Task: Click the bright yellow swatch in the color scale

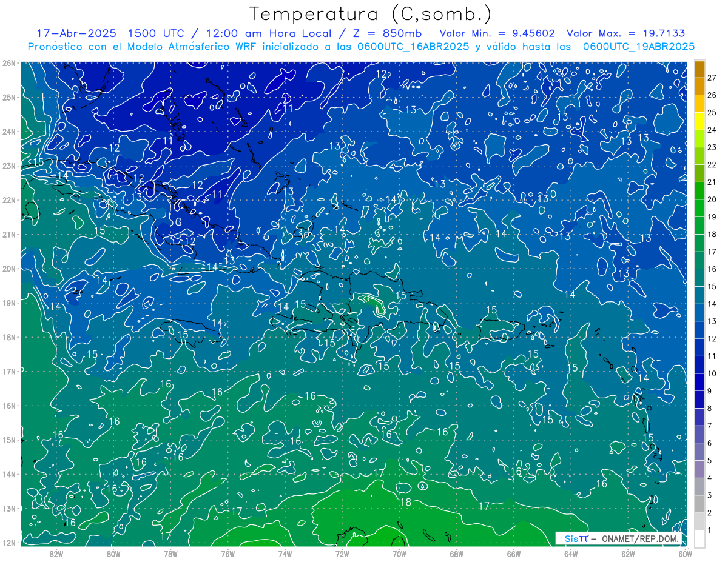Action: pos(699,121)
